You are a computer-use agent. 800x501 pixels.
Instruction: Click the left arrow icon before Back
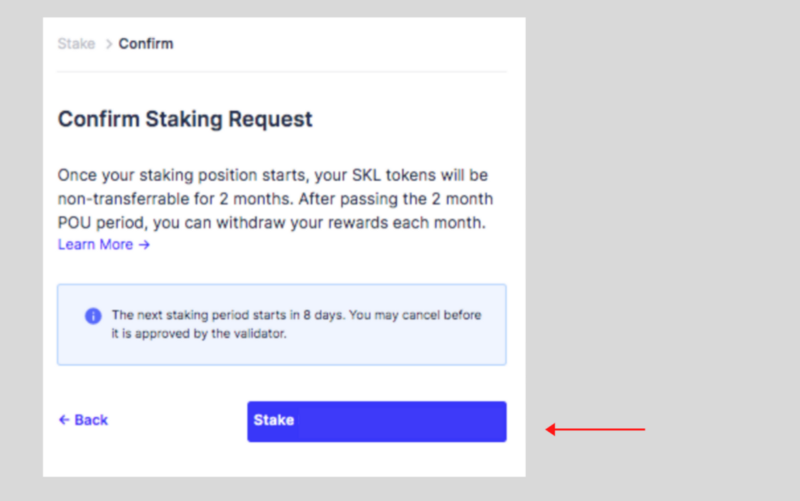pos(64,419)
